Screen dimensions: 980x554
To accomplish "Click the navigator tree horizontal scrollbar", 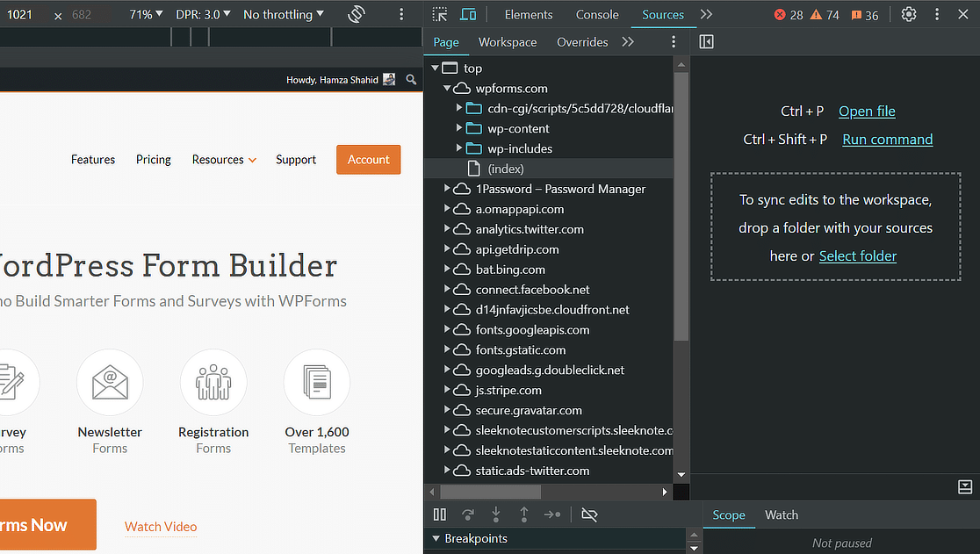I will 489,493.
